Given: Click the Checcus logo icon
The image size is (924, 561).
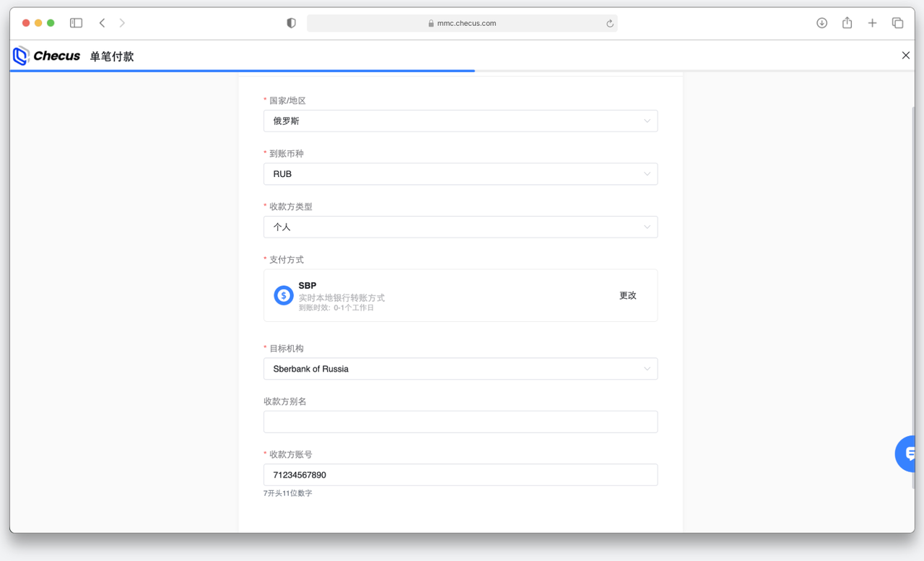Looking at the screenshot, I should click(21, 56).
